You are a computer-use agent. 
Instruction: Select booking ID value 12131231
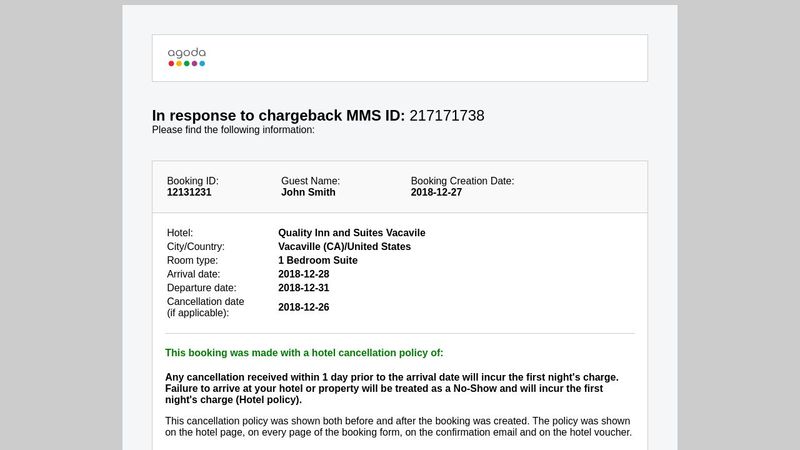pos(189,192)
